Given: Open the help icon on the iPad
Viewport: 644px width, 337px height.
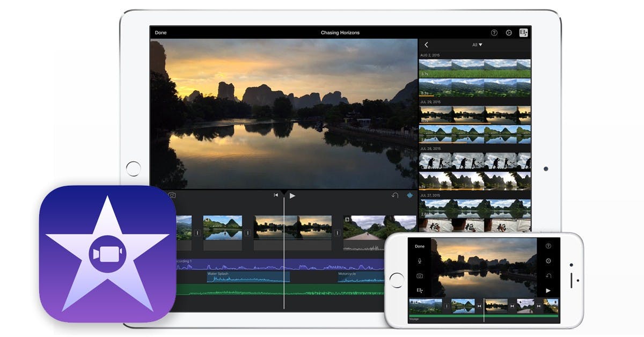Looking at the screenshot, I should click(494, 33).
